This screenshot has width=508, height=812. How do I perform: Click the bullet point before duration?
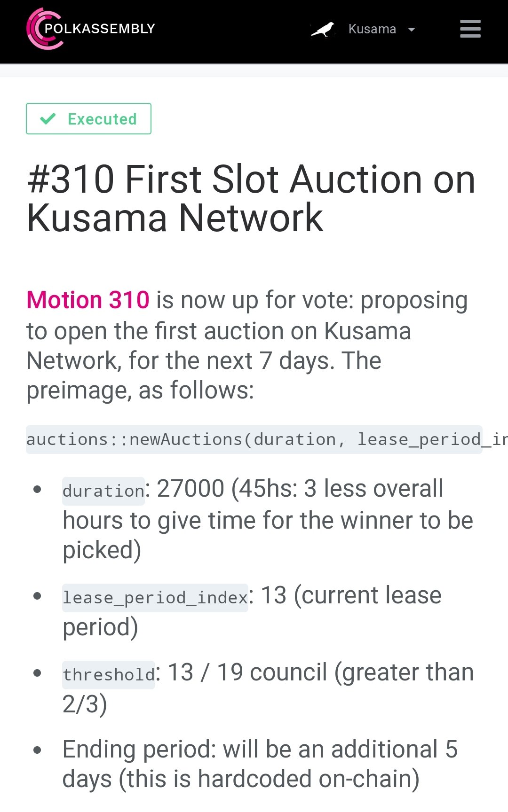(x=38, y=489)
